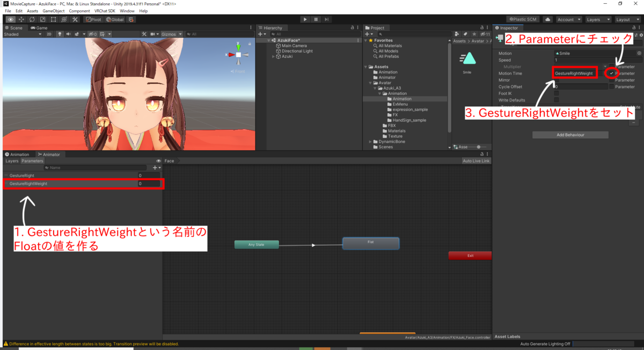Add parameter with Animator plus button
Image resolution: width=644 pixels, height=350 pixels.
156,167
